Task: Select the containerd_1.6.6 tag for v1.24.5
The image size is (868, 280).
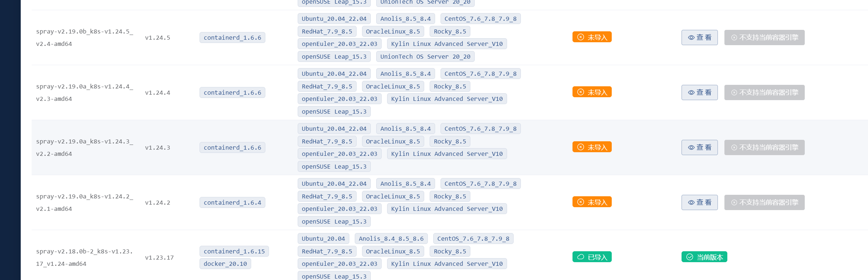Action: pyautogui.click(x=232, y=37)
